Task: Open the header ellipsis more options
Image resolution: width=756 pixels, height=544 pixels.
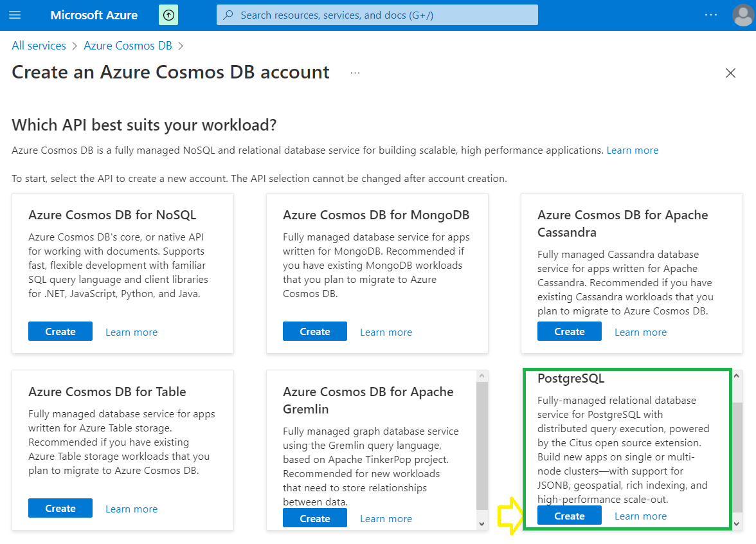Action: pos(710,15)
